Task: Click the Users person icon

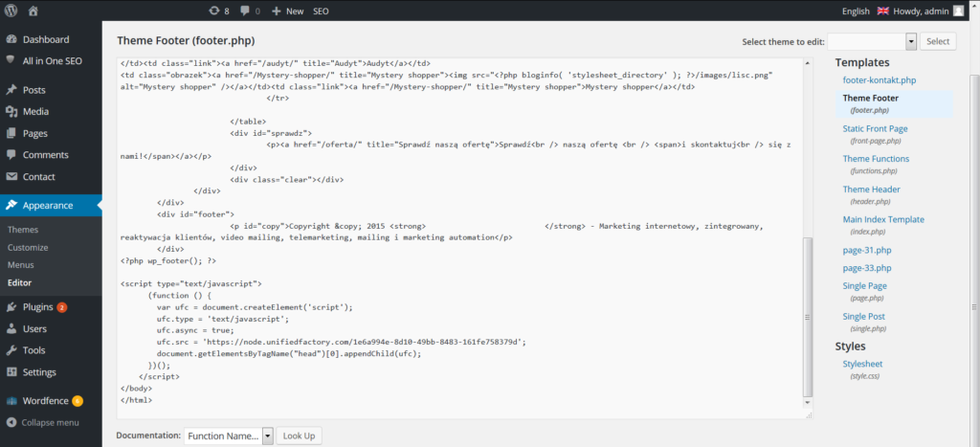Action: [x=11, y=329]
